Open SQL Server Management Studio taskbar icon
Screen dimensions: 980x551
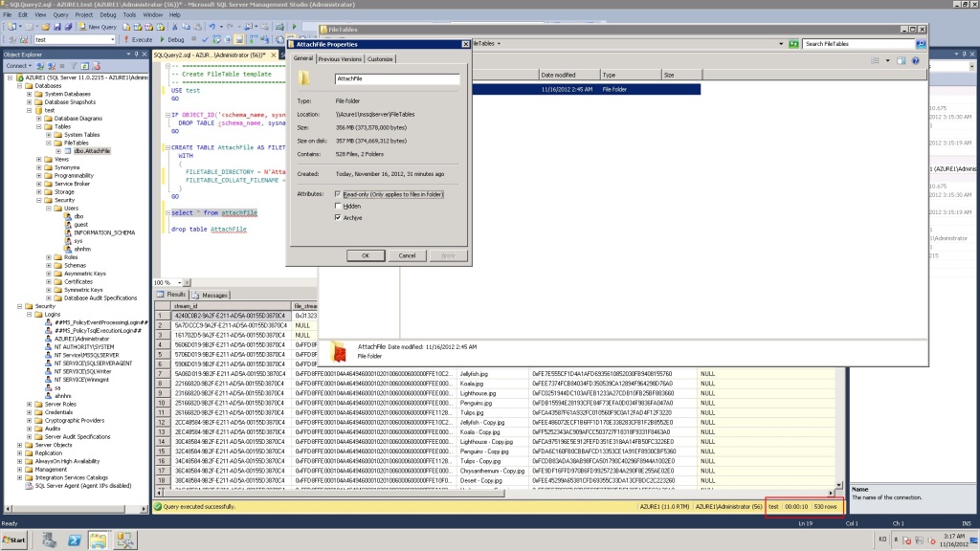(125, 540)
